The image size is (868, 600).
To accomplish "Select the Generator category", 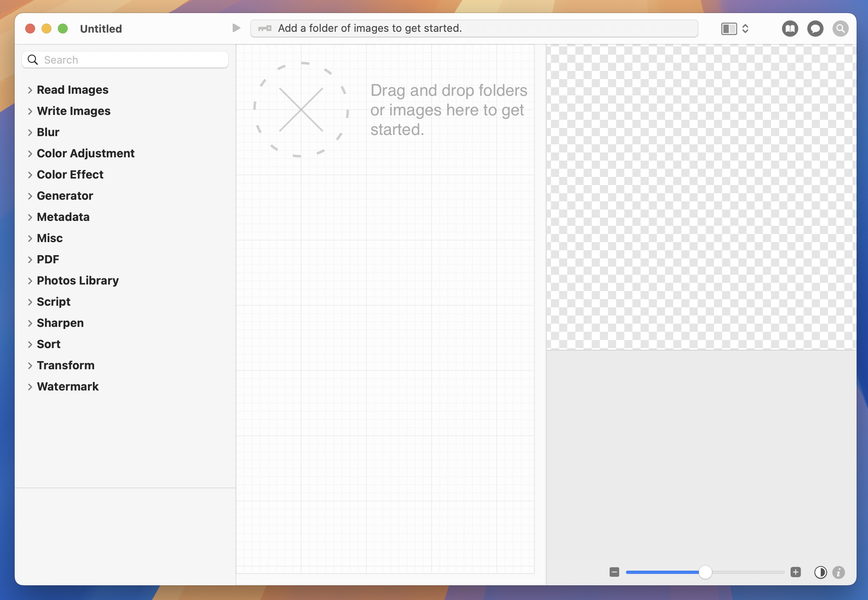I will (x=65, y=196).
